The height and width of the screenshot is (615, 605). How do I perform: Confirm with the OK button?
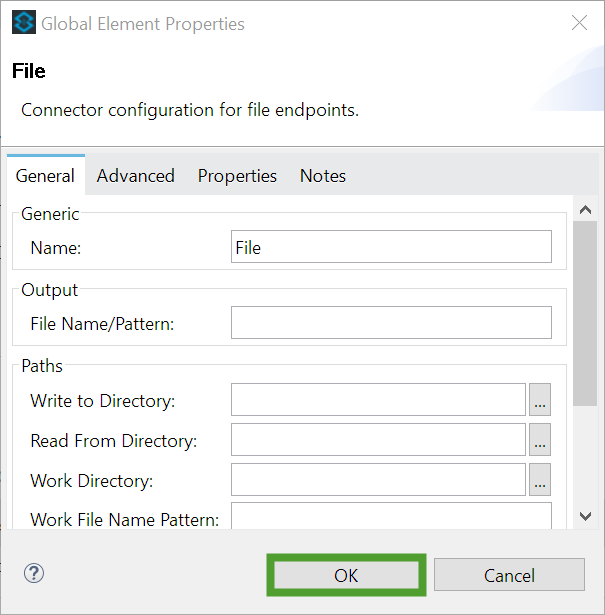[x=346, y=575]
